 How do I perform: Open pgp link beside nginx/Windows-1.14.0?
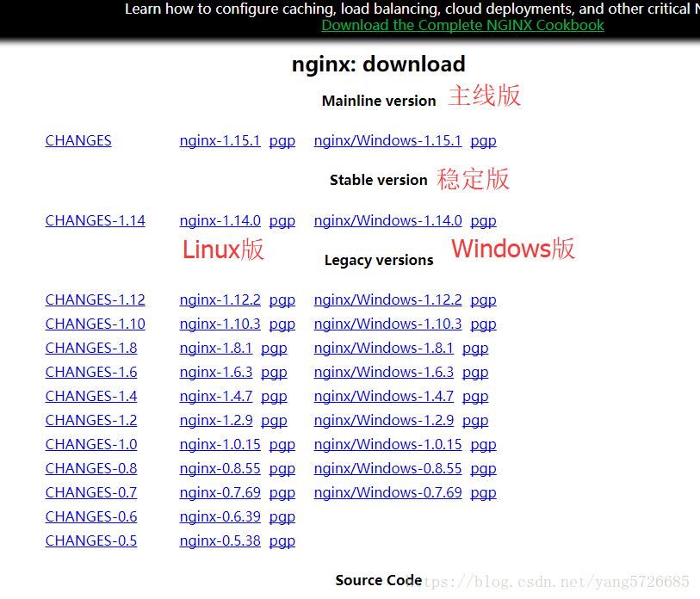click(x=484, y=221)
